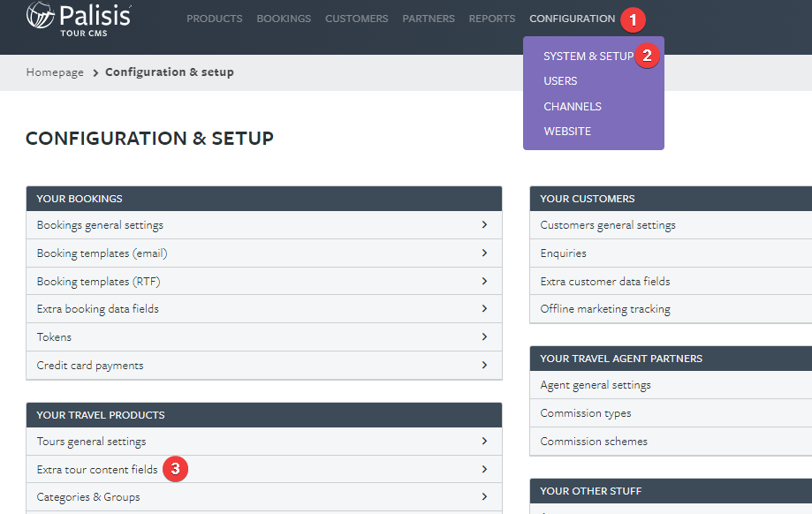Click chevron on Credit card payments row
The image size is (812, 514).
click(x=485, y=365)
